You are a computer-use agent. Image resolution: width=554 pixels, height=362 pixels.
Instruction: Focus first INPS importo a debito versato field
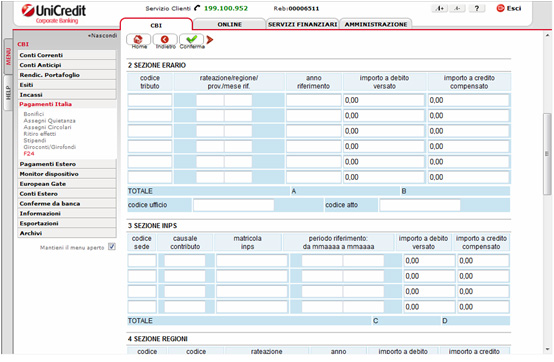[x=429, y=261]
